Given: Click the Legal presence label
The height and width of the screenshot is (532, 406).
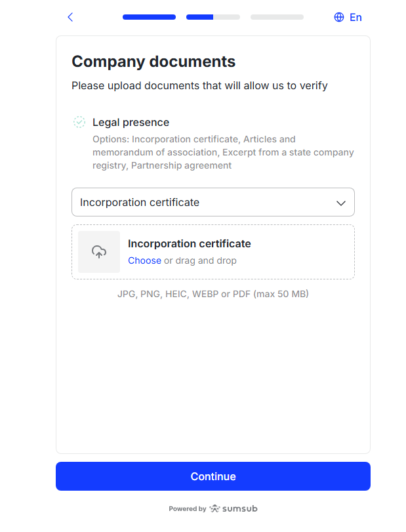Looking at the screenshot, I should pos(131,122).
